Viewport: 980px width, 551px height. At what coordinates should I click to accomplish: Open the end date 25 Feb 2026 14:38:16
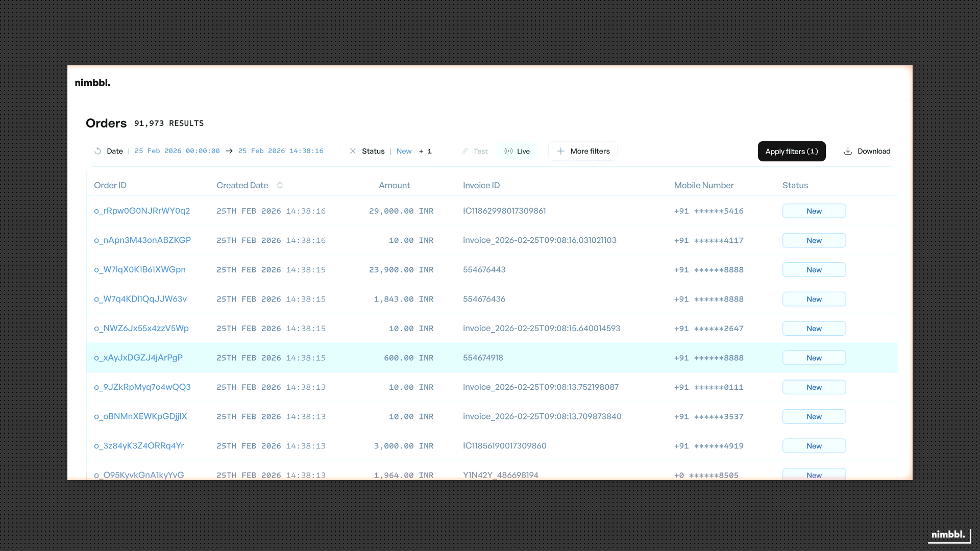(281, 151)
